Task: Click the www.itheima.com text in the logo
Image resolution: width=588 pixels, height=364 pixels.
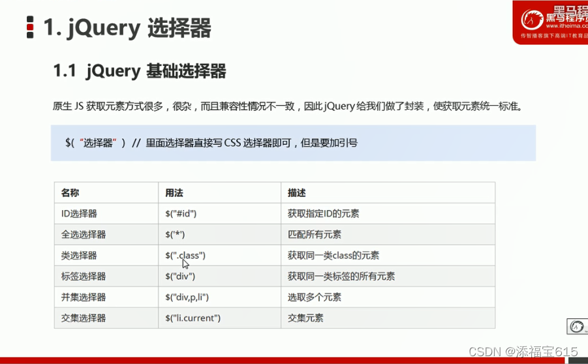Action: pos(567,26)
